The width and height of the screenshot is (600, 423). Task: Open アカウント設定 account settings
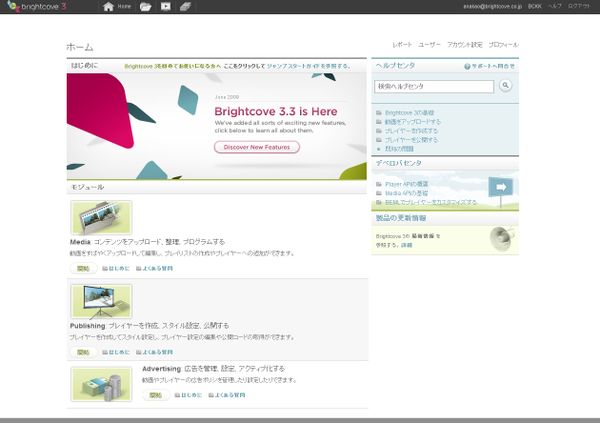465,45
